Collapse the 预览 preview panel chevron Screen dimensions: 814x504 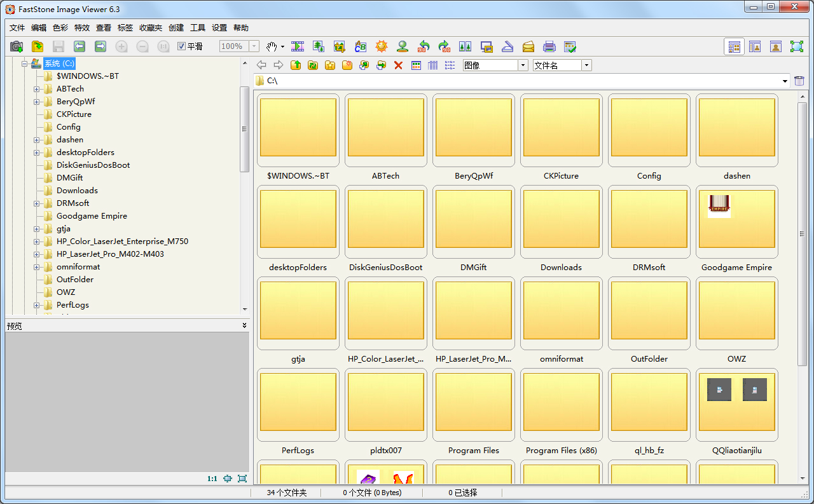point(244,325)
